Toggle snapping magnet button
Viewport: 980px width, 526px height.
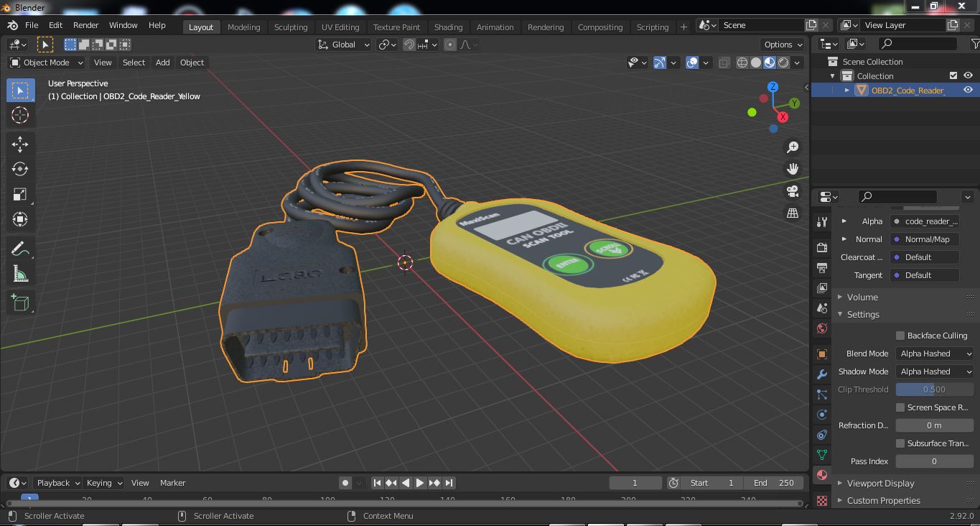tap(409, 45)
